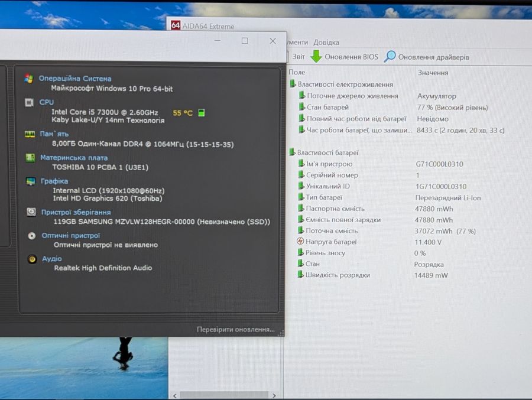This screenshot has height=400, width=532.
Task: Open the CPU section link
Action: click(47, 102)
